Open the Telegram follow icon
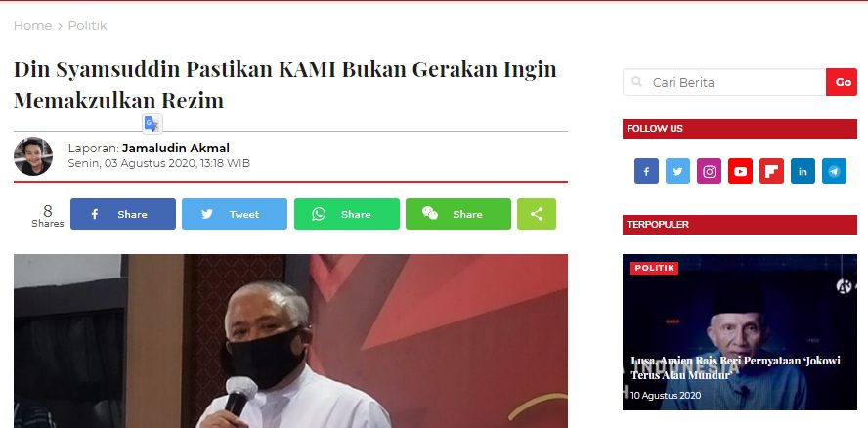 [x=834, y=171]
